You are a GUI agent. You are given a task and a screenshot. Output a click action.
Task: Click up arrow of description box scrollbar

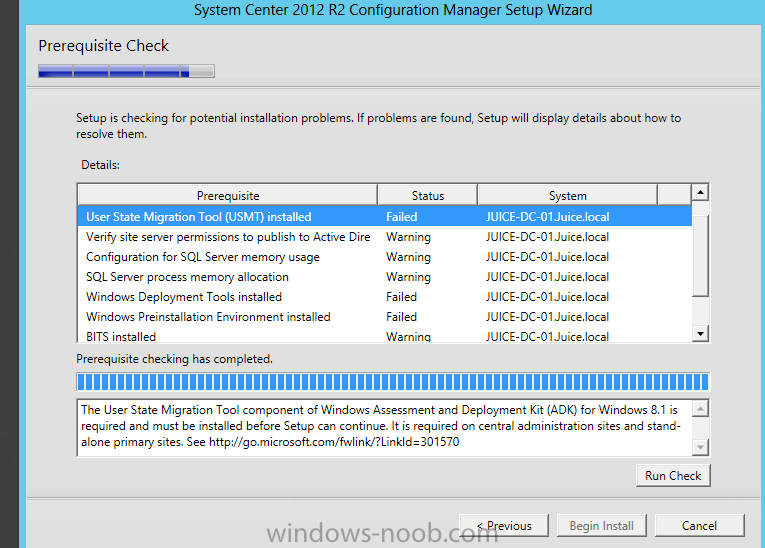click(x=700, y=408)
